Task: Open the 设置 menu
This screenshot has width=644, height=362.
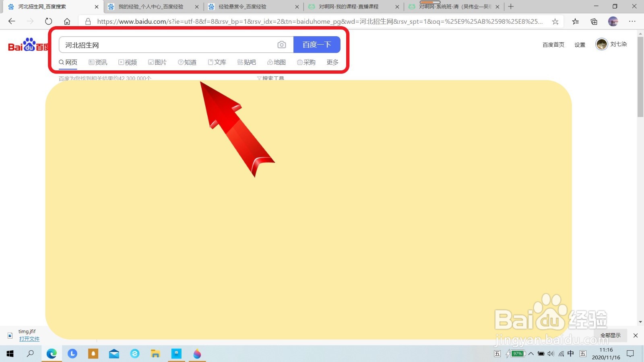Action: click(580, 45)
